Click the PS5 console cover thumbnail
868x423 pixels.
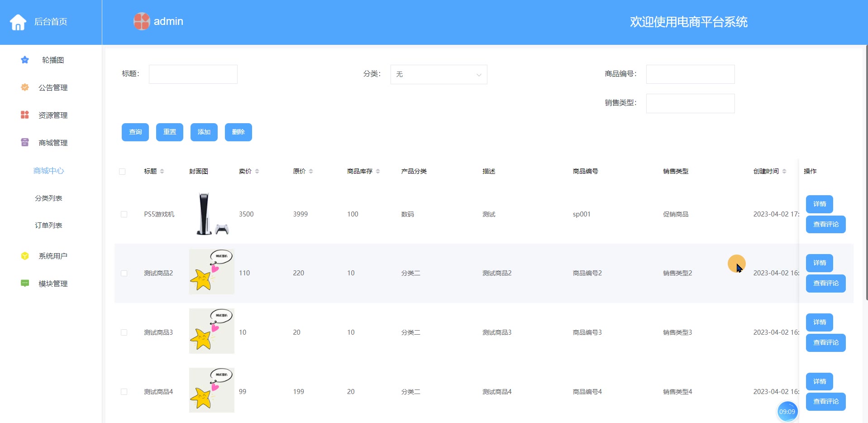point(212,214)
